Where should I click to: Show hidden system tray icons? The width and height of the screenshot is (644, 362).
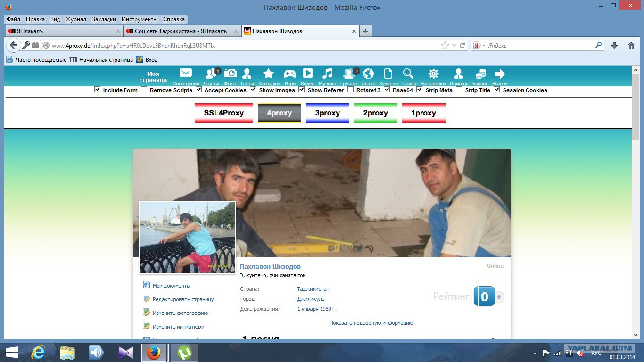[x=535, y=353]
